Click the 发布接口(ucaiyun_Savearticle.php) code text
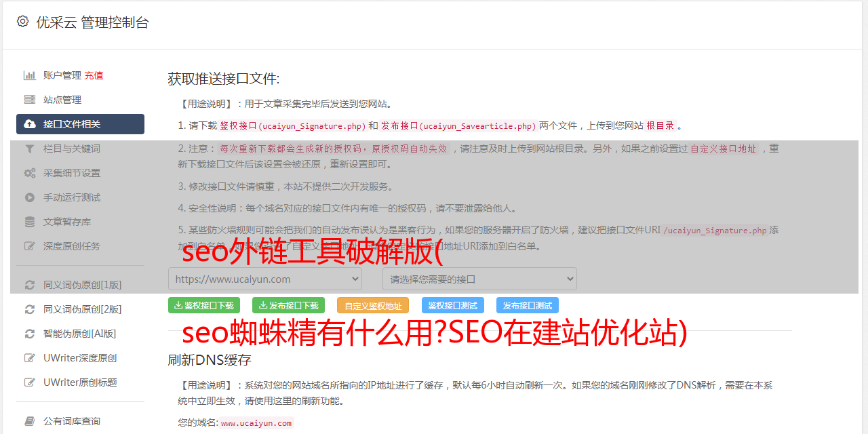868x434 pixels. point(459,125)
